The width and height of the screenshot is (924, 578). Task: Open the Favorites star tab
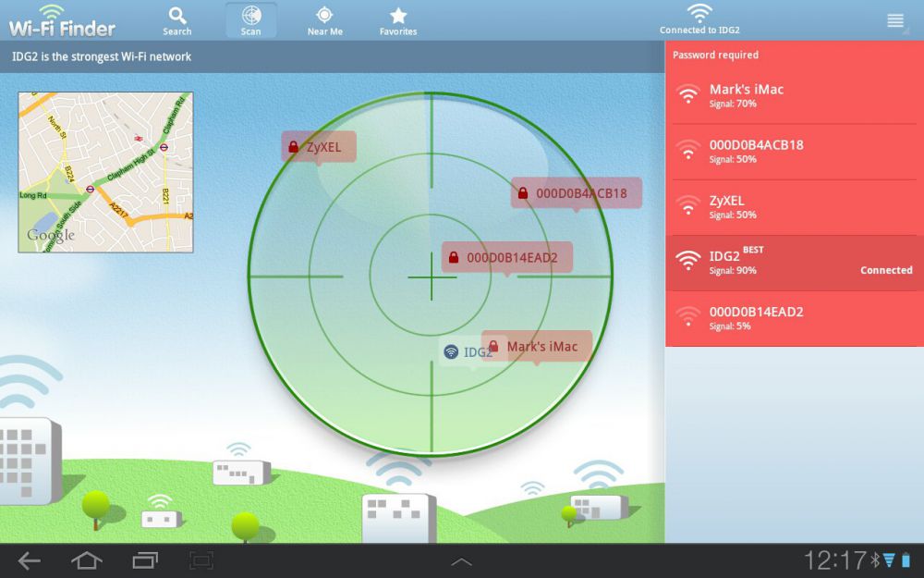[398, 20]
